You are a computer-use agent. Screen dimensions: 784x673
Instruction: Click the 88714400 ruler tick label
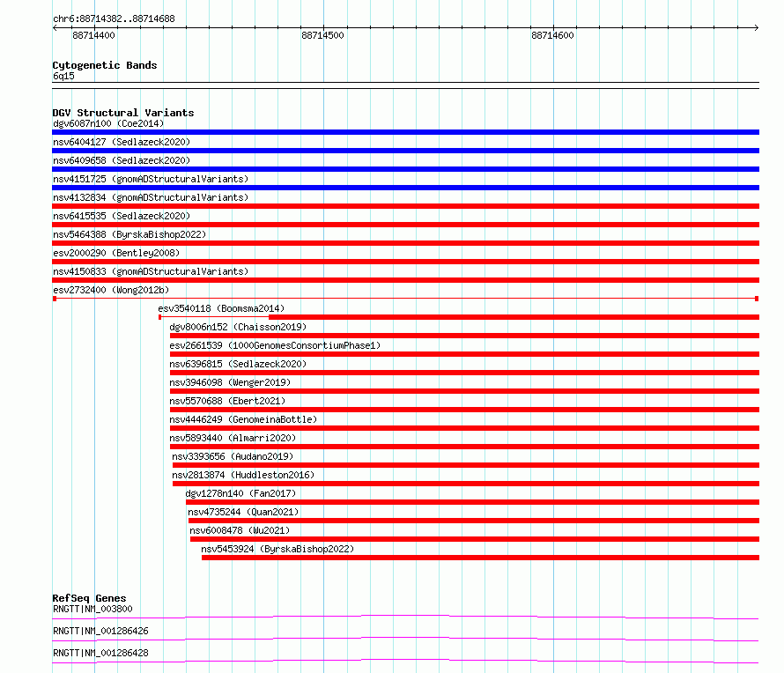click(x=93, y=35)
